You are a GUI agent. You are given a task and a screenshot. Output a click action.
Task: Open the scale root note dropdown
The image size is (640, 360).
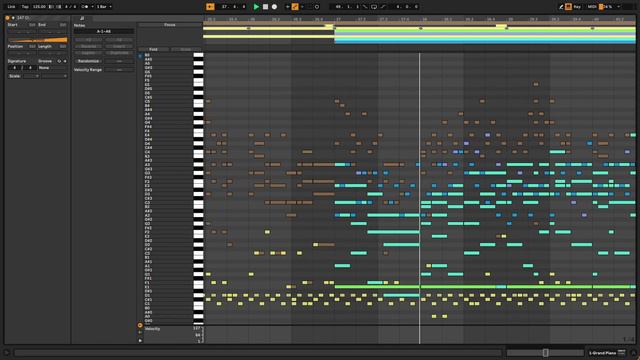pos(31,76)
